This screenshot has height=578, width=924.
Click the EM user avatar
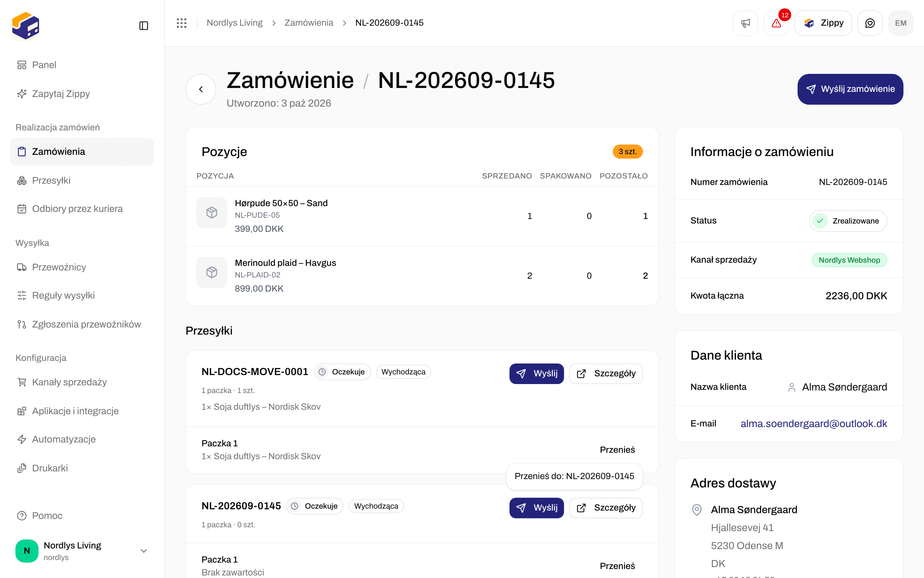[901, 23]
